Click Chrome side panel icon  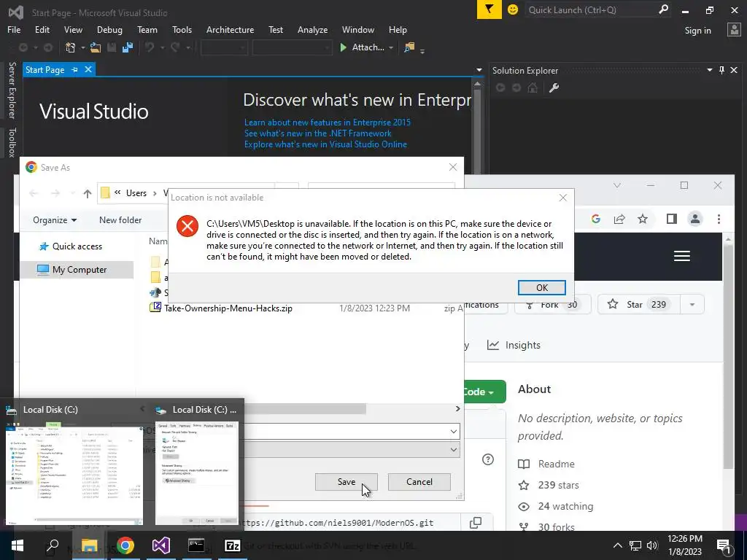click(x=672, y=219)
